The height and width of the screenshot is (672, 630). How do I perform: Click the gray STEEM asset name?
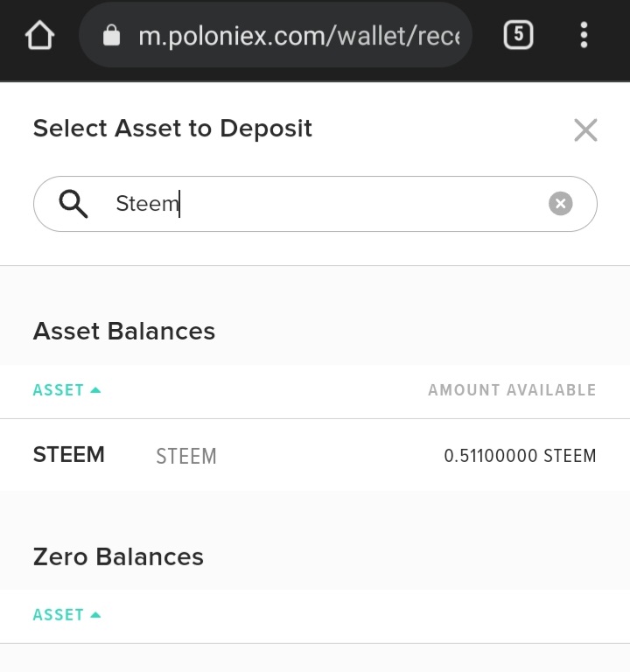[x=185, y=456]
